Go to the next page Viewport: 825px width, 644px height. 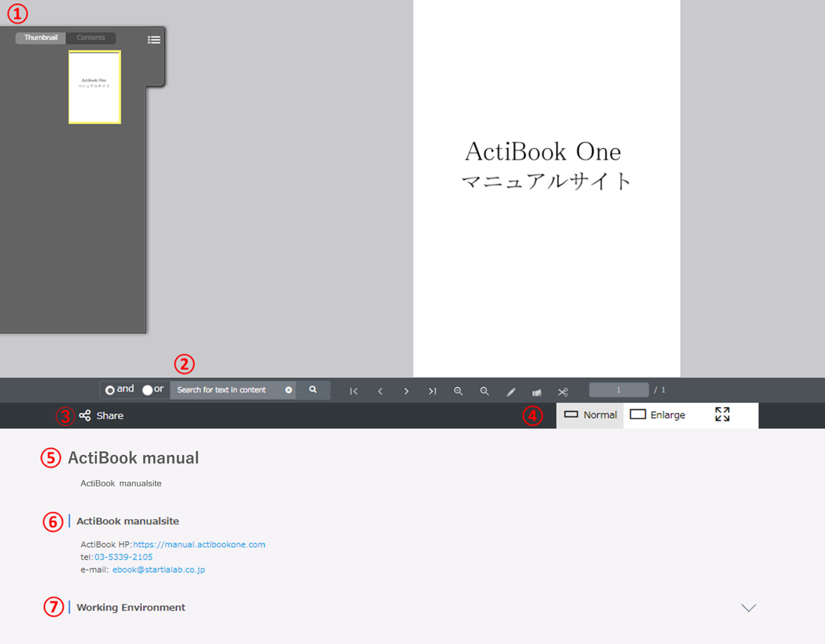coord(406,391)
